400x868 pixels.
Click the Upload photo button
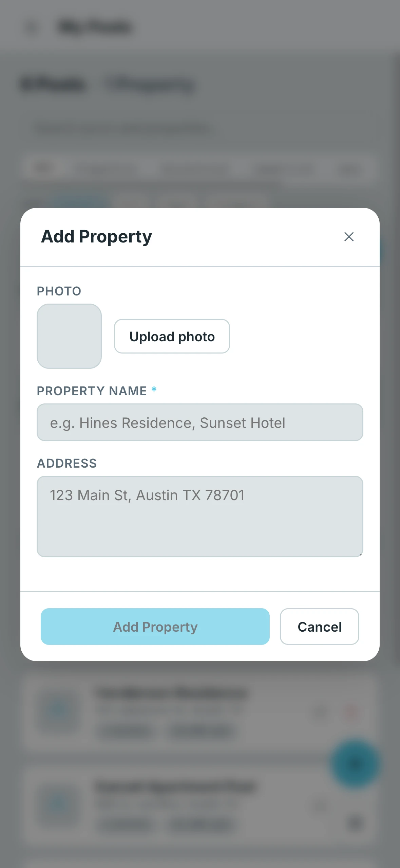coord(172,336)
